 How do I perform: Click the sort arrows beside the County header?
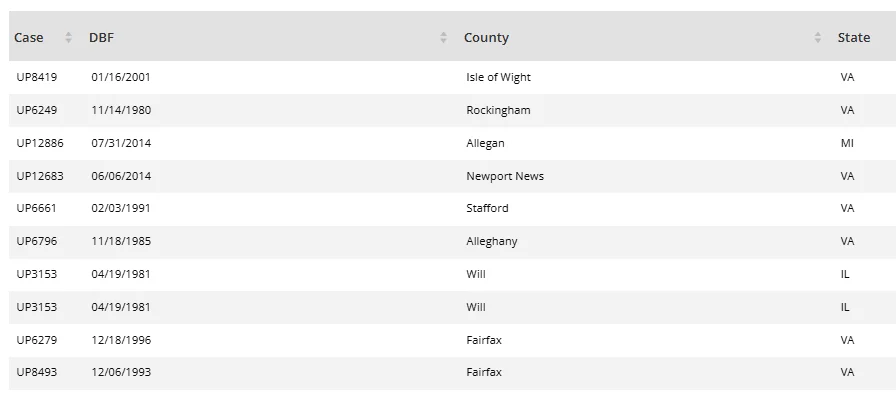coord(818,38)
